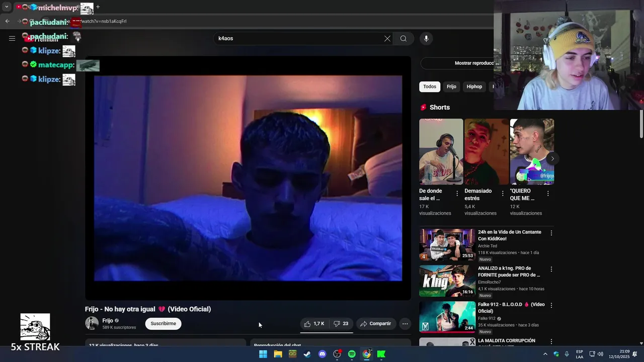Open the YouTube hamburger guide menu
Viewport: 644px width, 362px height.
pyautogui.click(x=12, y=38)
